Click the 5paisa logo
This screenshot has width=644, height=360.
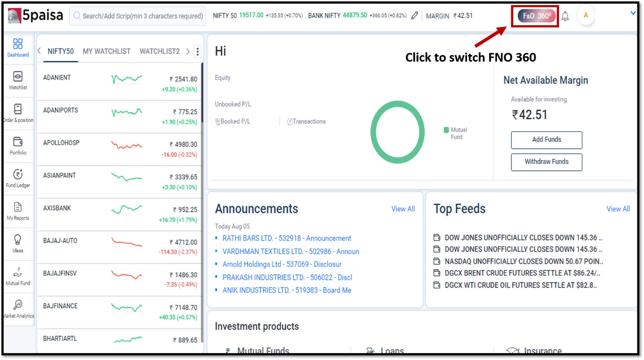tap(35, 15)
